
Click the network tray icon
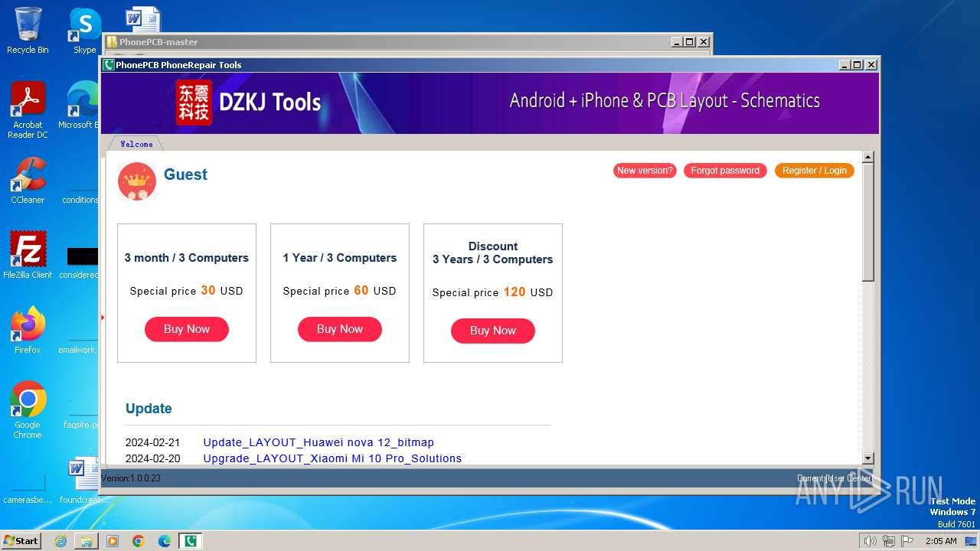click(x=889, y=541)
